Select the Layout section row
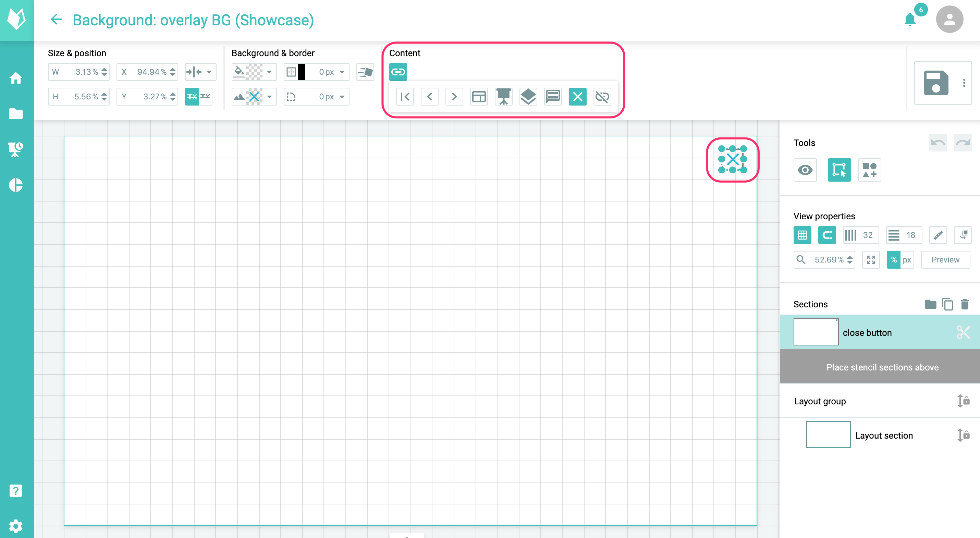 (x=880, y=435)
